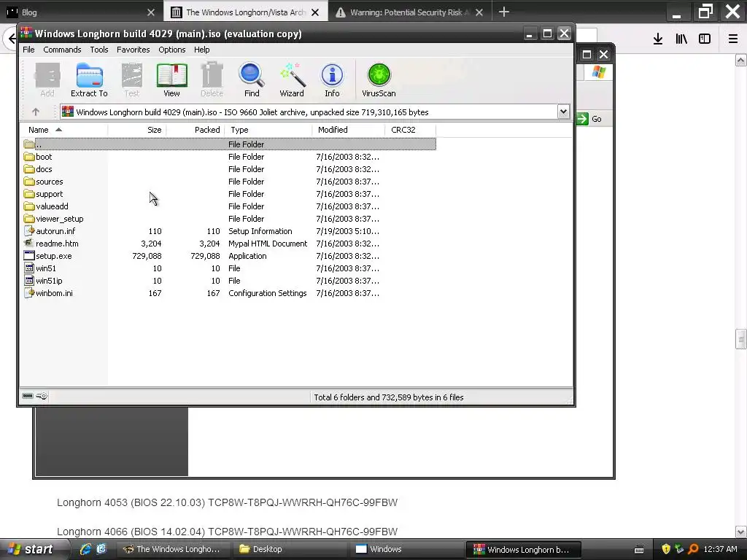The image size is (747, 560).
Task: Click the on-screen keyboard tray icon
Action: [x=639, y=550]
